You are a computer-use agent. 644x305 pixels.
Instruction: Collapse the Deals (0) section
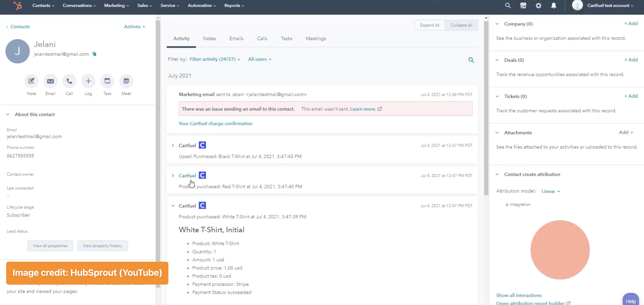(x=497, y=60)
